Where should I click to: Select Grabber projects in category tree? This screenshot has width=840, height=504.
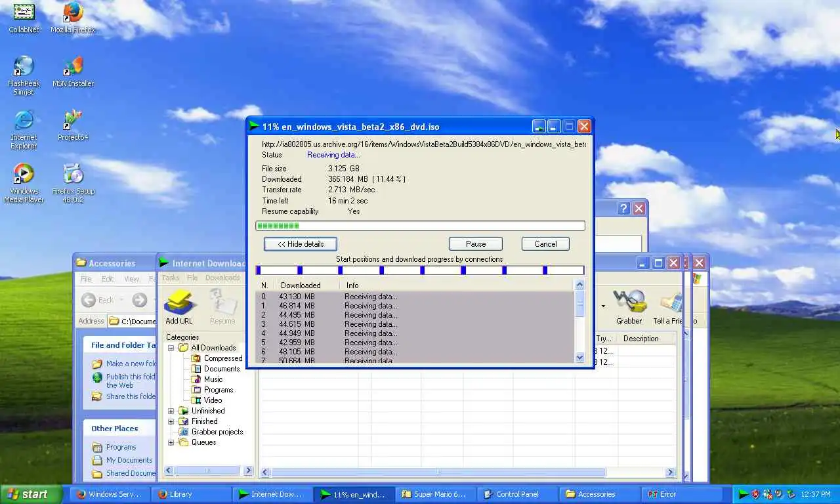pos(211,432)
